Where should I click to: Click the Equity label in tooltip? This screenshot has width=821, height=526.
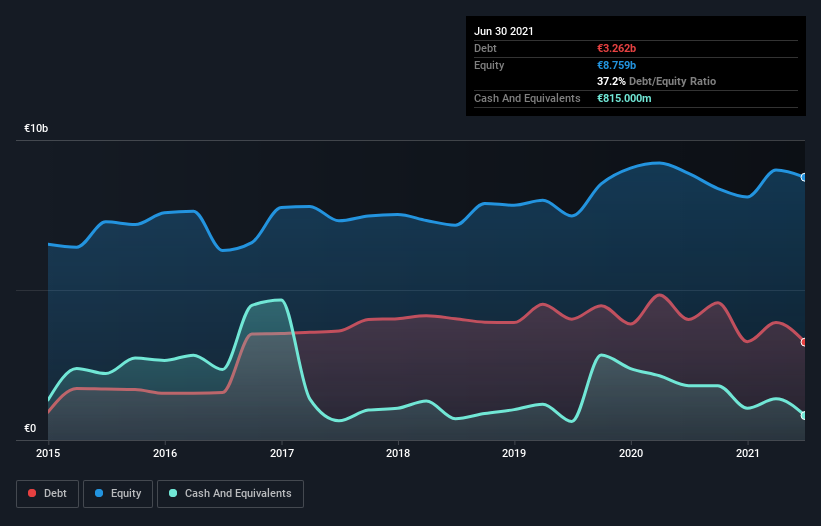(x=489, y=65)
